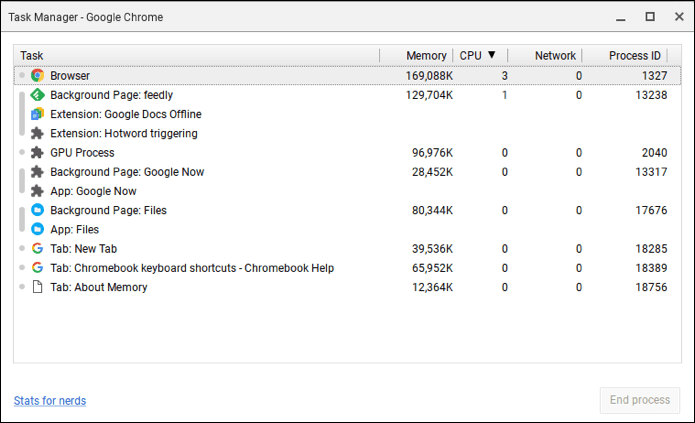
Task: Click the Chrome icon beside Browser
Action: point(37,75)
